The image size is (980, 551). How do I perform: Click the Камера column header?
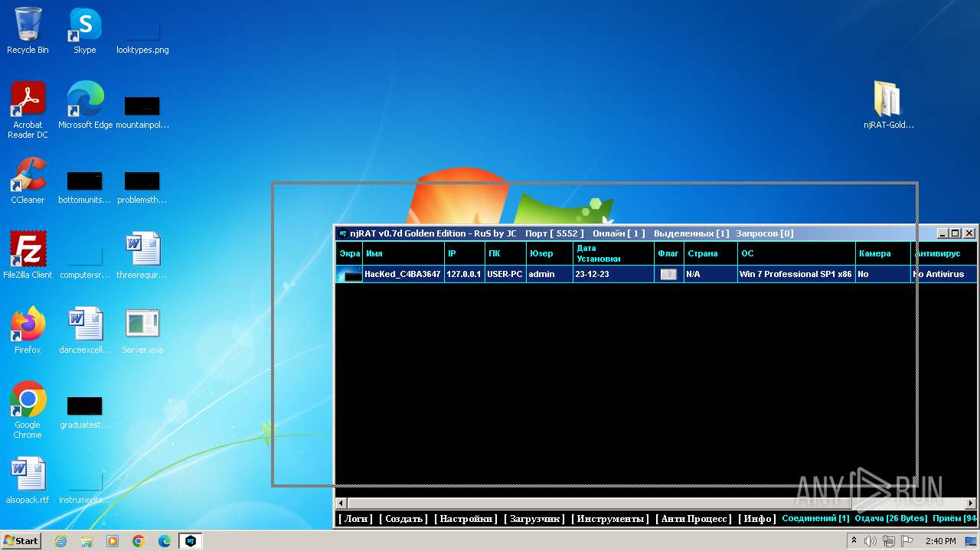[883, 253]
